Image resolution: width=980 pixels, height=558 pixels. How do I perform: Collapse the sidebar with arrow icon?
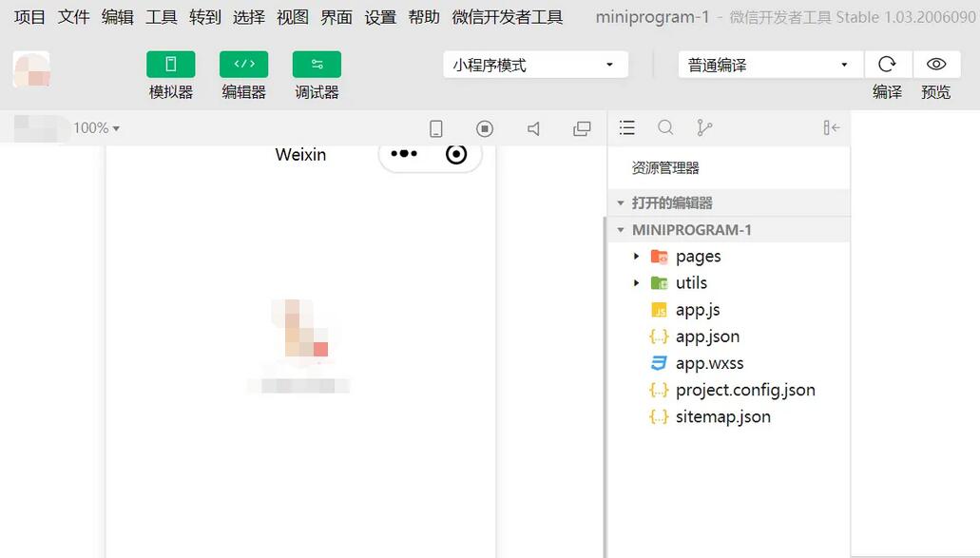(x=832, y=127)
